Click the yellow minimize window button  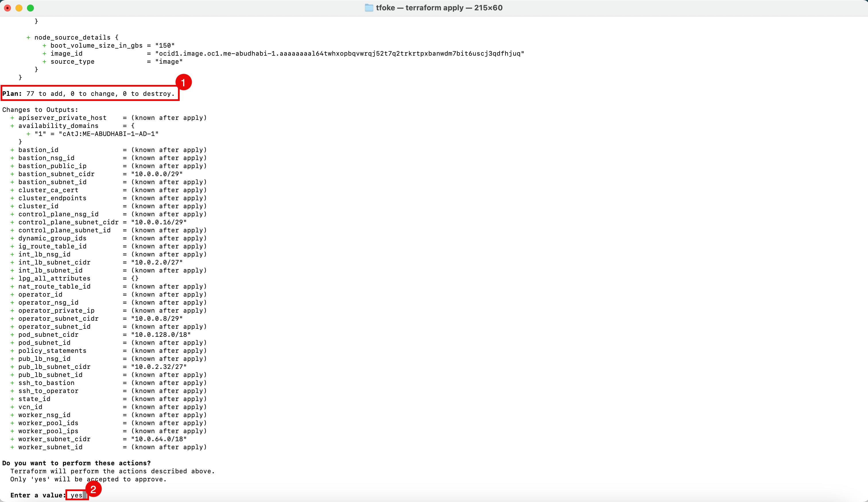coord(19,8)
